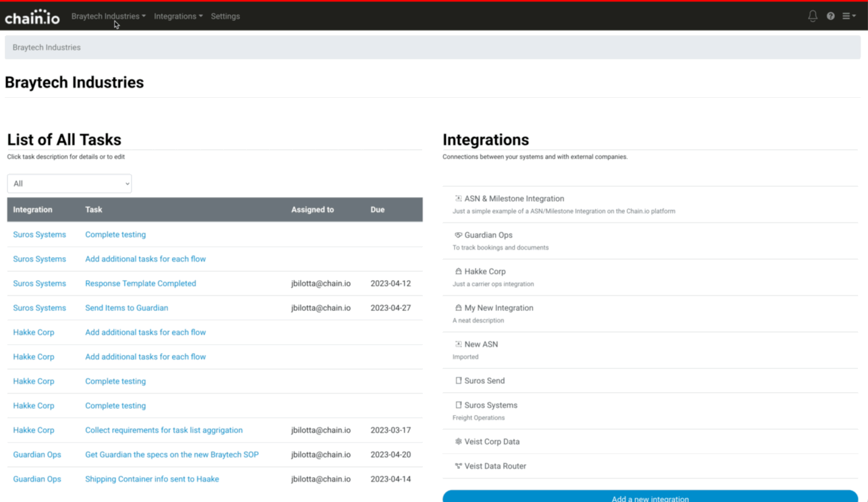Open My New Integration
This screenshot has height=502, width=868.
point(498,308)
